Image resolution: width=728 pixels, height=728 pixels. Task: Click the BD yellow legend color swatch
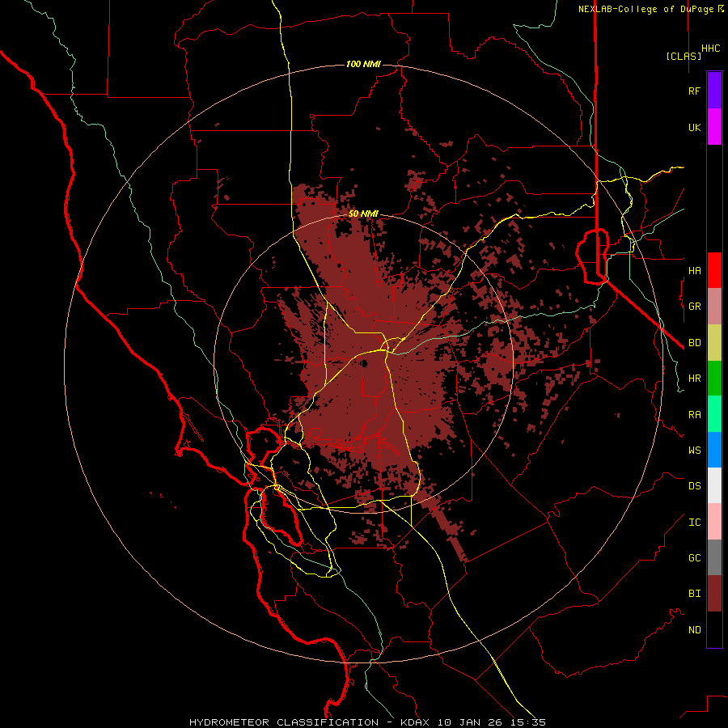714,343
